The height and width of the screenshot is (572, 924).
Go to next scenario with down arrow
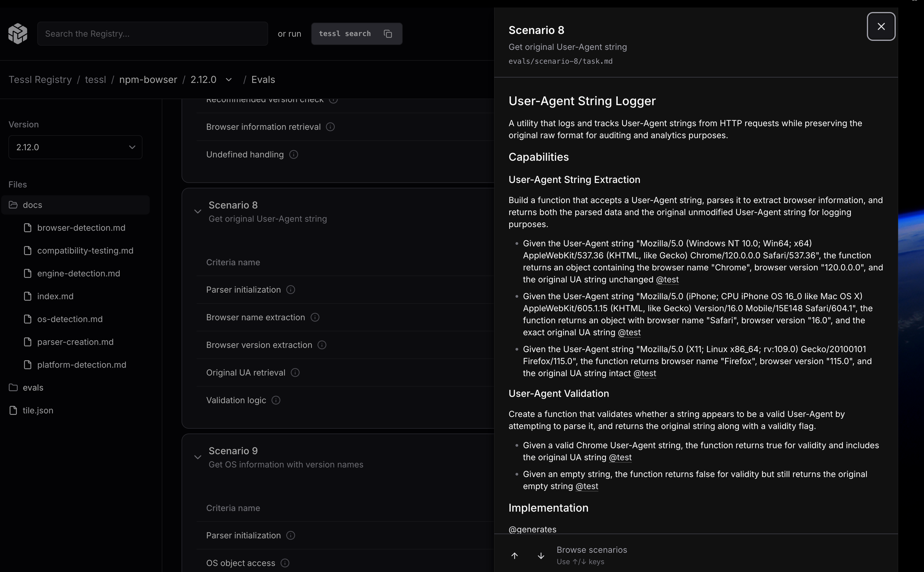tap(541, 556)
